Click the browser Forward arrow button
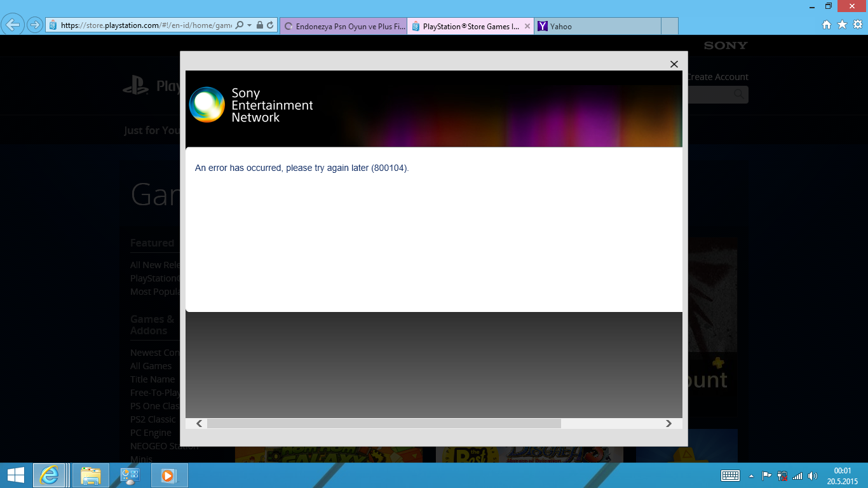The image size is (868, 488). [x=35, y=25]
